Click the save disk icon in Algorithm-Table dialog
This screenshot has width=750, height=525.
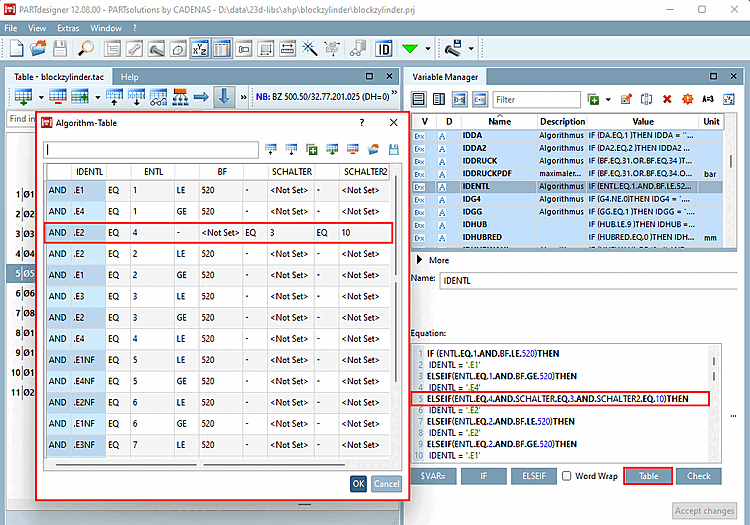tap(393, 150)
